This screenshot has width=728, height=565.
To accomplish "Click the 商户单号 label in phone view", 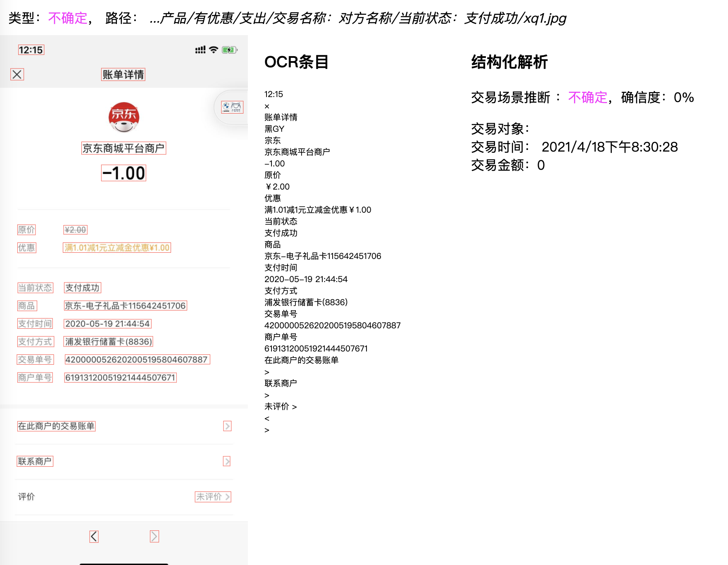I will (x=35, y=377).
